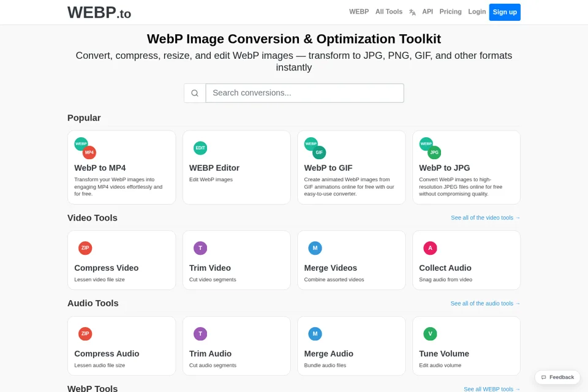
Task: Select the WebP to GIF icon
Action: pos(315,148)
